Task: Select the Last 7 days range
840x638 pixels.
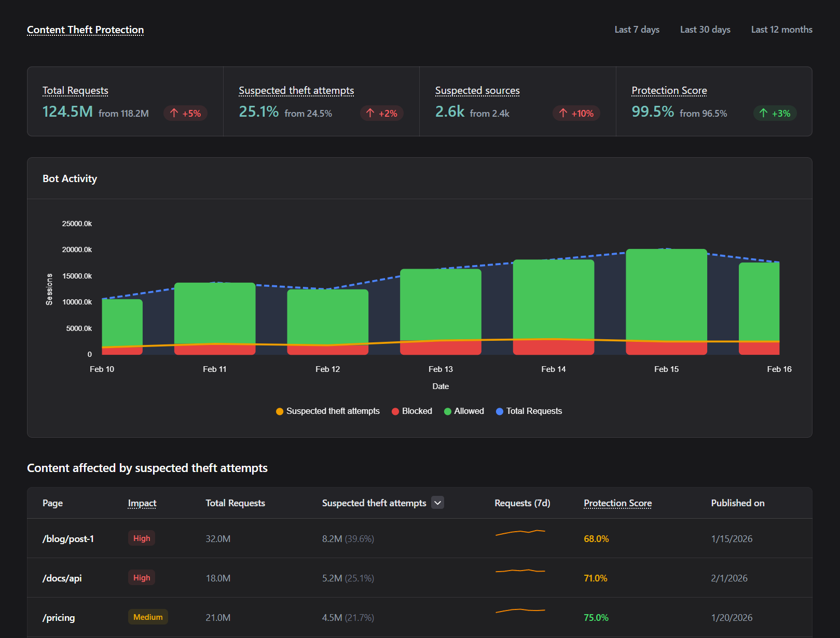Action: (637, 30)
